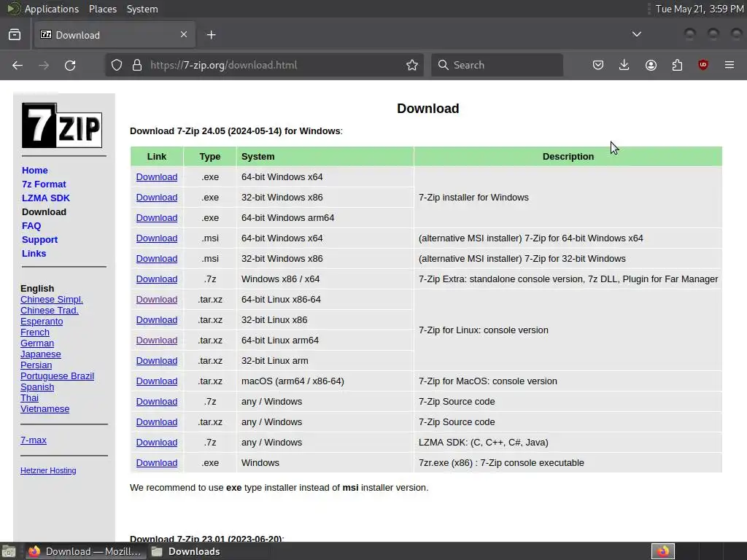Viewport: 747px width, 560px height.
Task: Click the browser forward arrow
Action: (x=44, y=65)
